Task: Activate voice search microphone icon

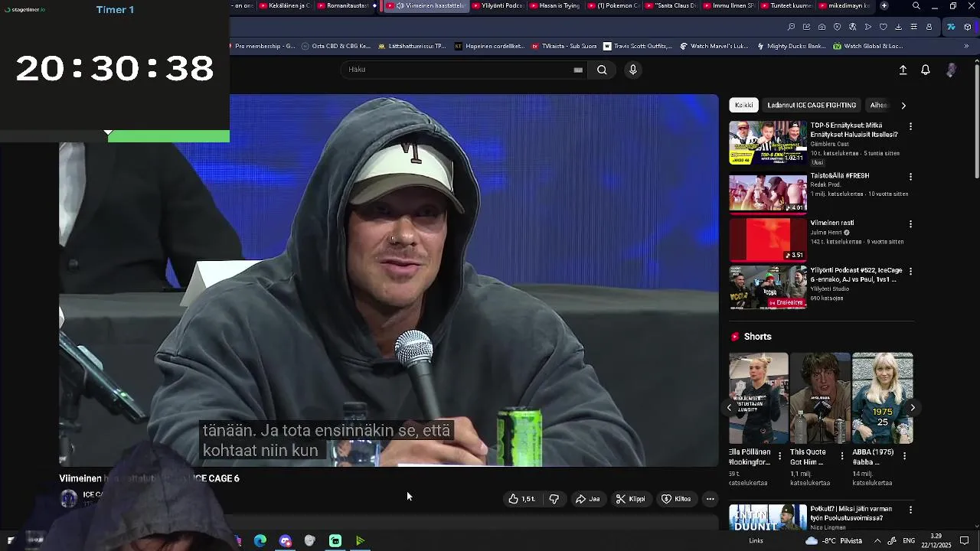Action: 632,70
